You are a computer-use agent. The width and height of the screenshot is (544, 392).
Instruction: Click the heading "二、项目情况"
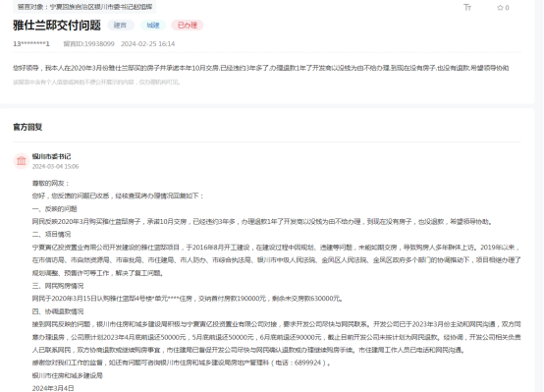pyautogui.click(x=51, y=235)
